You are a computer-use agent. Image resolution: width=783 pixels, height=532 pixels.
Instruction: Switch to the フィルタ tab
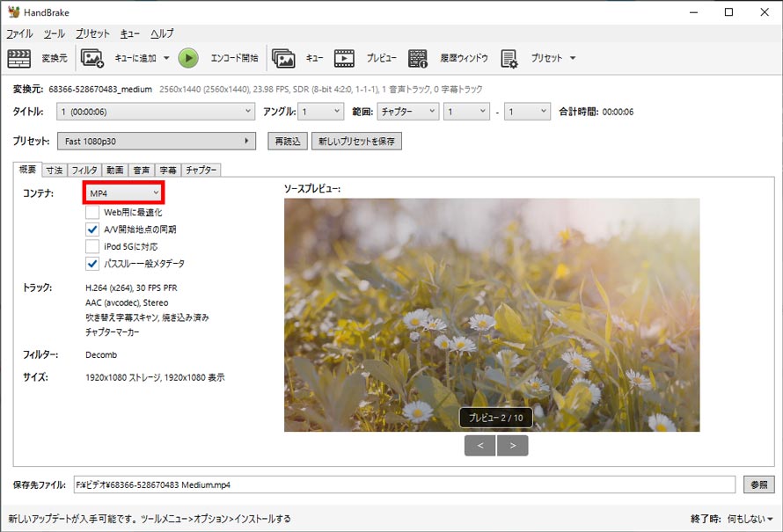[84, 171]
